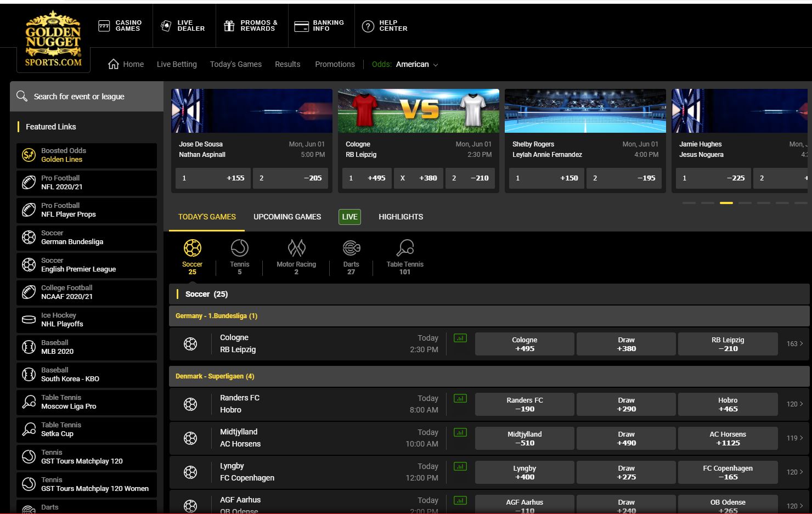
Task: Open Soccer English Premier League link
Action: coord(87,265)
